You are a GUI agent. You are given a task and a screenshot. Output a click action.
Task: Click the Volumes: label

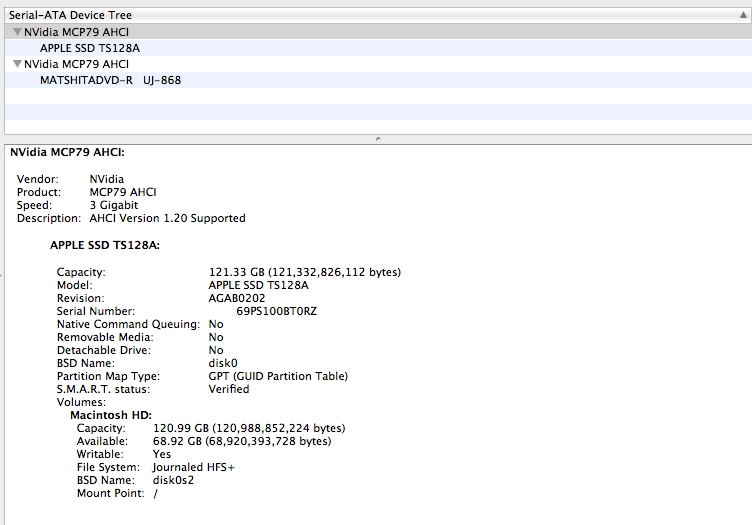tap(81, 402)
